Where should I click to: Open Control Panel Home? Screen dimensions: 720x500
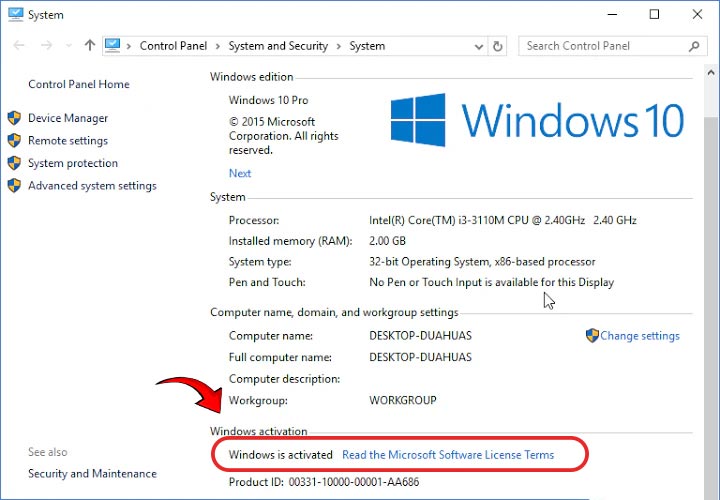coord(79,84)
